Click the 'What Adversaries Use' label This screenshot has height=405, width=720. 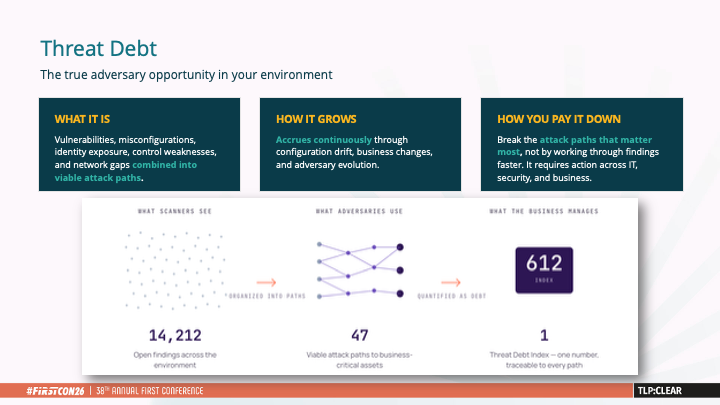[x=359, y=211]
